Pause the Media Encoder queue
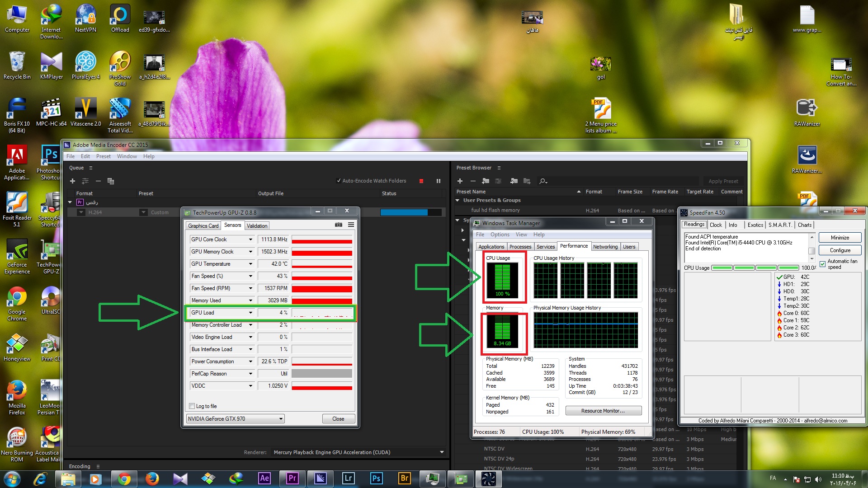868x488 pixels. (x=438, y=181)
